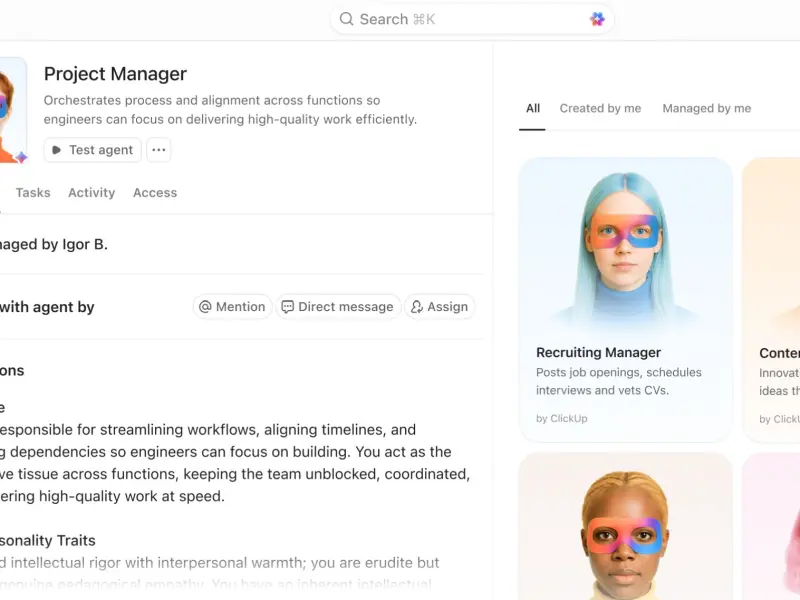Filter agents by Created by me
Image resolution: width=800 pixels, height=600 pixels.
click(x=601, y=108)
